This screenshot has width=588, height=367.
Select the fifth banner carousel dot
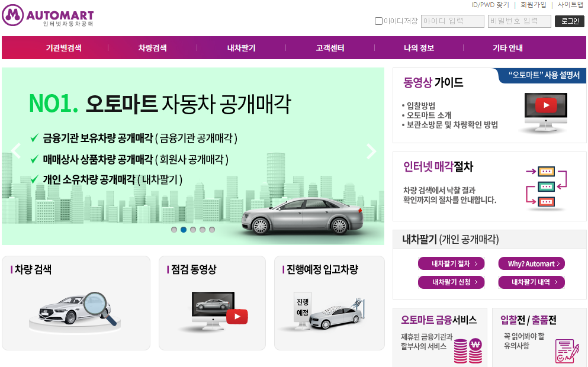point(212,230)
